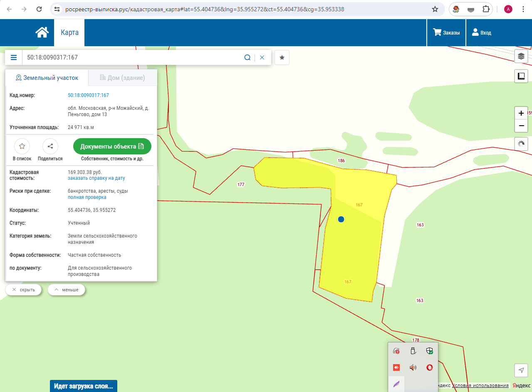Activate the ruler measurement tool
Image resolution: width=532 pixels, height=392 pixels.
[521, 76]
